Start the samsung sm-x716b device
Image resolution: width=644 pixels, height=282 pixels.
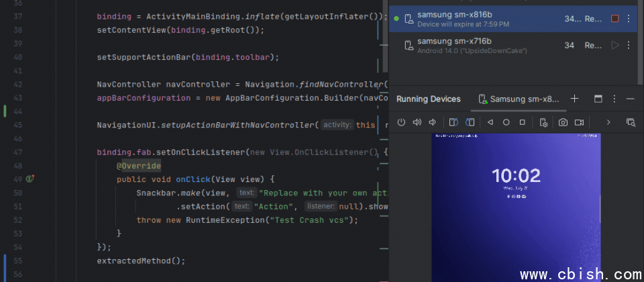[x=615, y=45]
